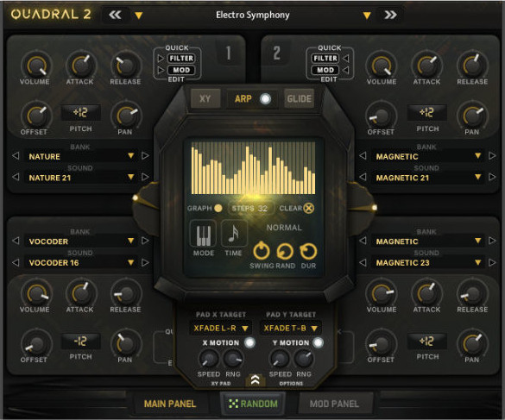The image size is (505, 420).
Task: Switch to the XY tab
Action: [205, 98]
